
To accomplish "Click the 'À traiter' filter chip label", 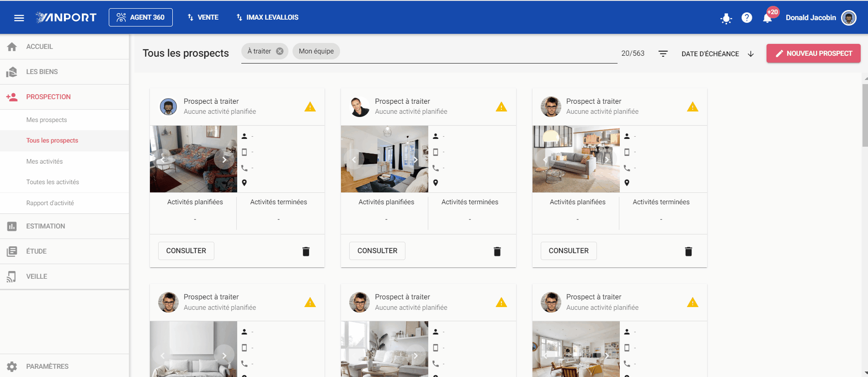I will point(259,51).
